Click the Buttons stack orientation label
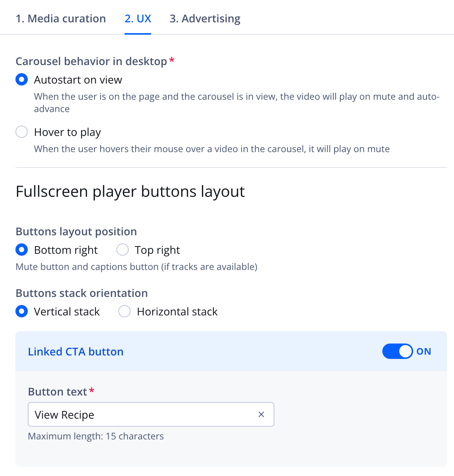 [x=81, y=293]
